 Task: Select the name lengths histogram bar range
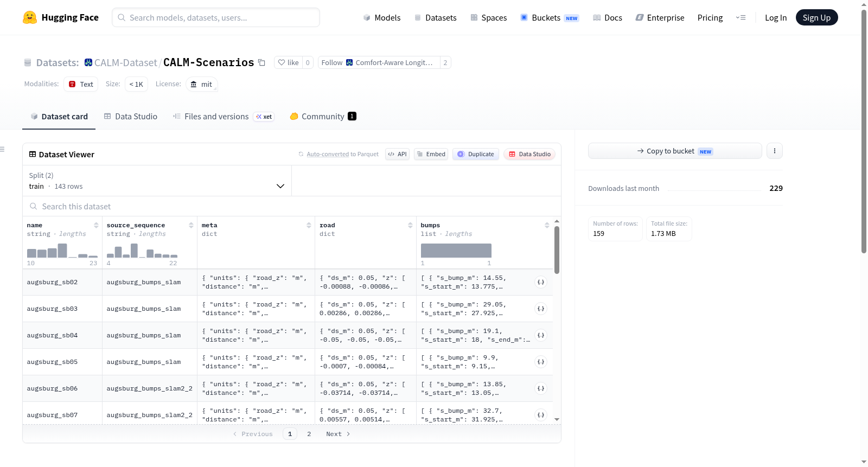pos(62,251)
